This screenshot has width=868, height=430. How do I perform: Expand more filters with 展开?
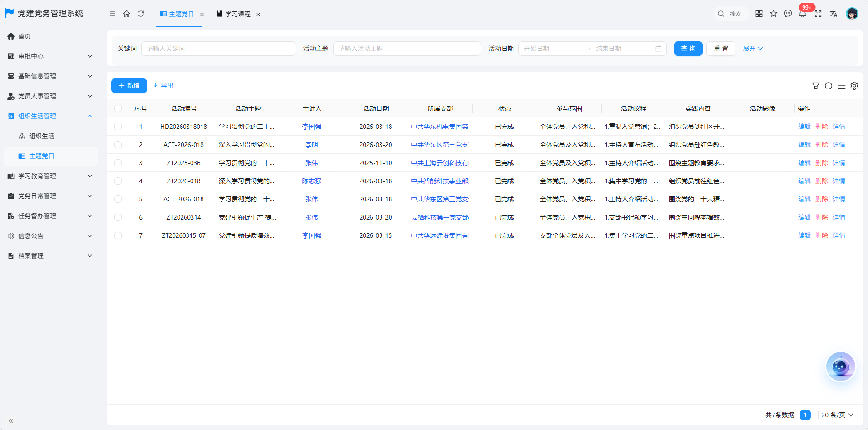point(753,49)
